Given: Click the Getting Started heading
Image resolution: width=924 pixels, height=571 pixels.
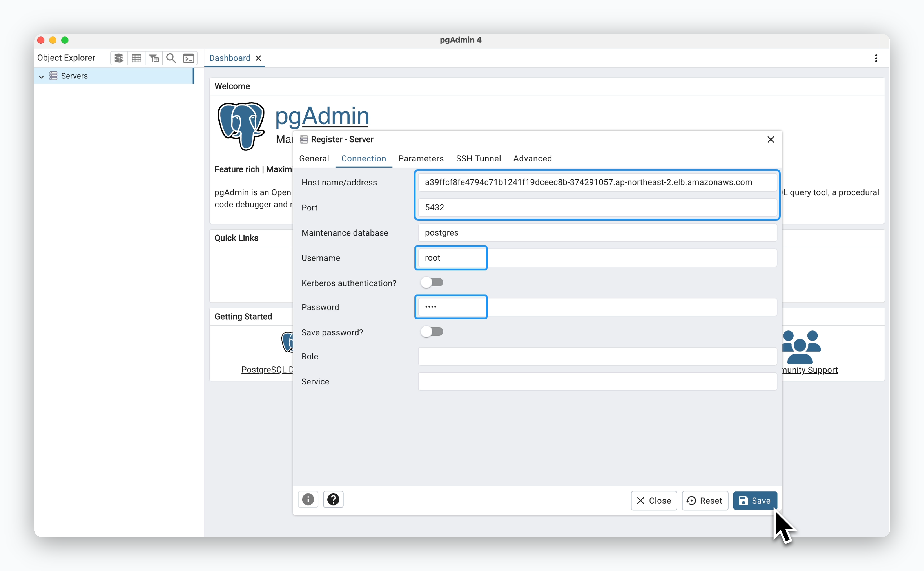Looking at the screenshot, I should click(243, 316).
